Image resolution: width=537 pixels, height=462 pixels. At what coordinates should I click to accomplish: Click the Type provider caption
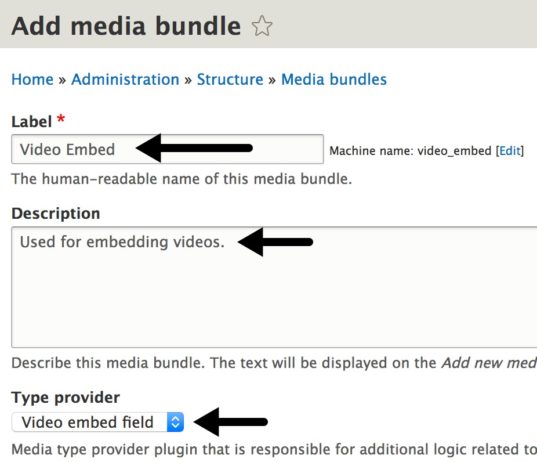tap(66, 397)
